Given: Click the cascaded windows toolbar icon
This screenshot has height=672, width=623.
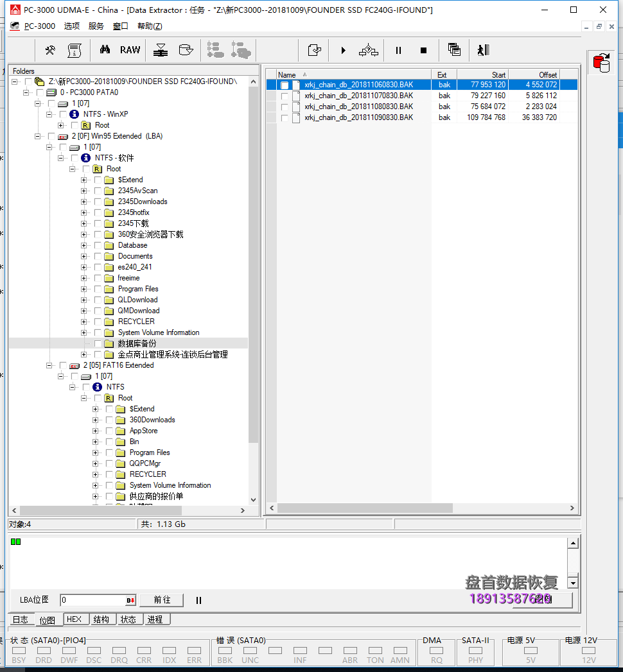Looking at the screenshot, I should click(x=454, y=49).
